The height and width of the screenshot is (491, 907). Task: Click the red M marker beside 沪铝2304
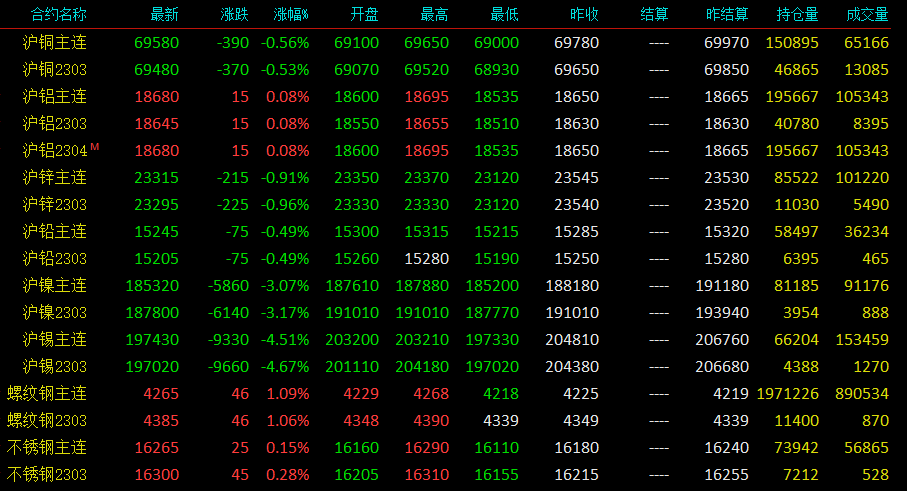pos(95,147)
